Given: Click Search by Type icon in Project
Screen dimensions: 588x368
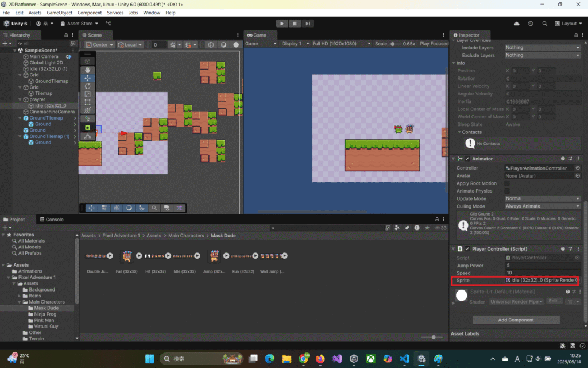Looking at the screenshot, I should 397,228.
